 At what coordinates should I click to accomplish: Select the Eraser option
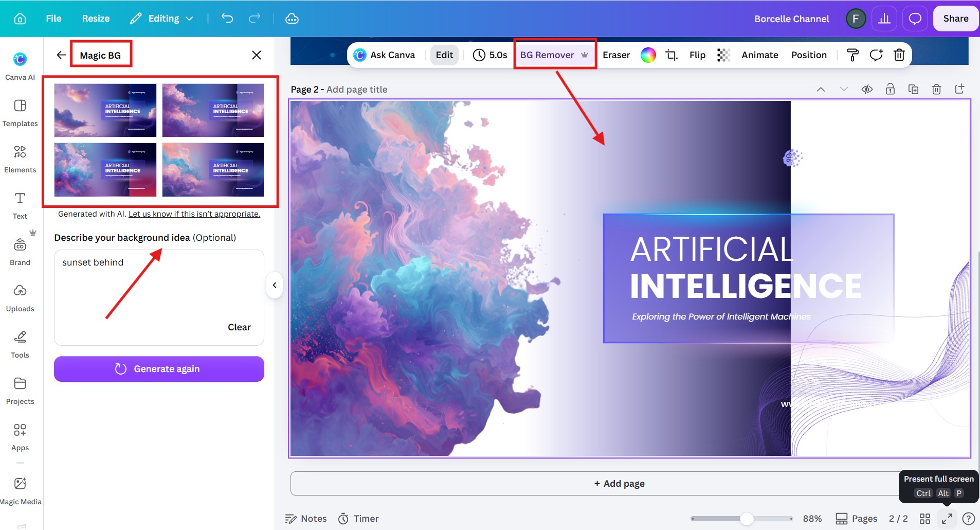[x=616, y=55]
